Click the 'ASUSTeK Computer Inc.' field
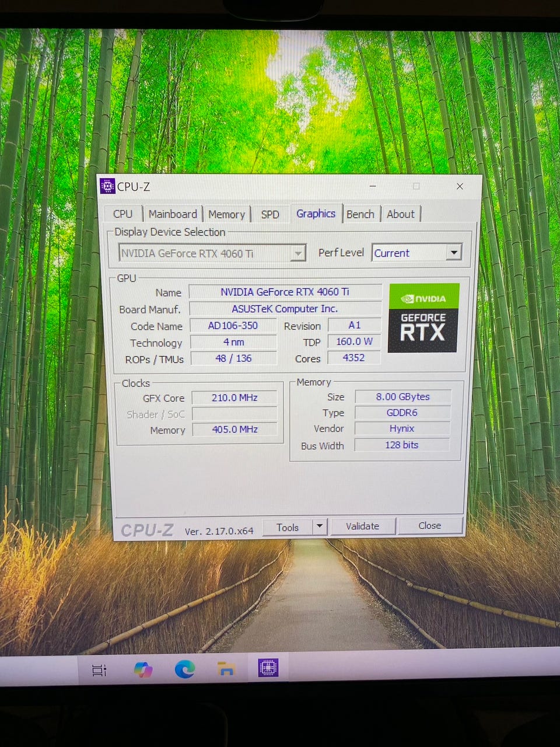The height and width of the screenshot is (747, 560). click(285, 309)
